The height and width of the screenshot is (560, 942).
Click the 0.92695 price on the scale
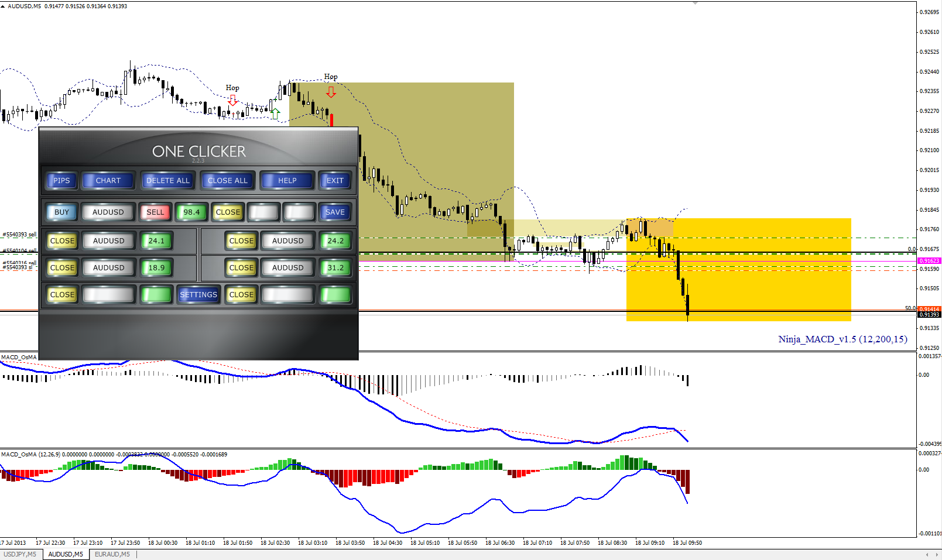pyautogui.click(x=930, y=12)
